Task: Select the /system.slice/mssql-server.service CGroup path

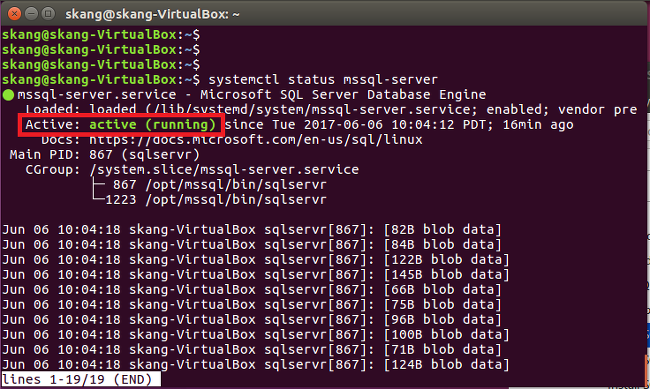Action: point(224,170)
